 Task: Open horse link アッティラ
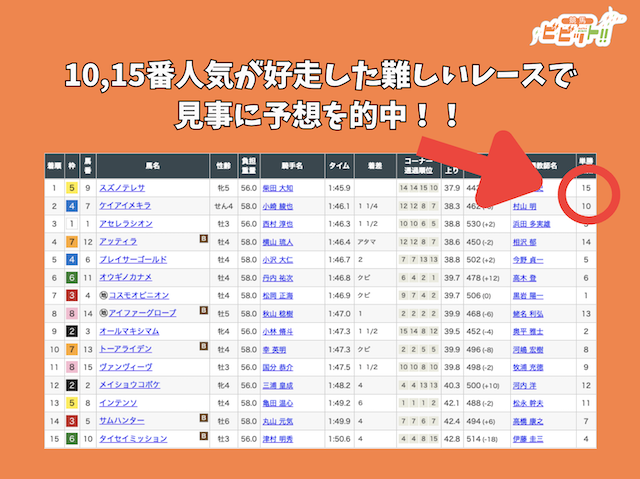click(x=118, y=242)
